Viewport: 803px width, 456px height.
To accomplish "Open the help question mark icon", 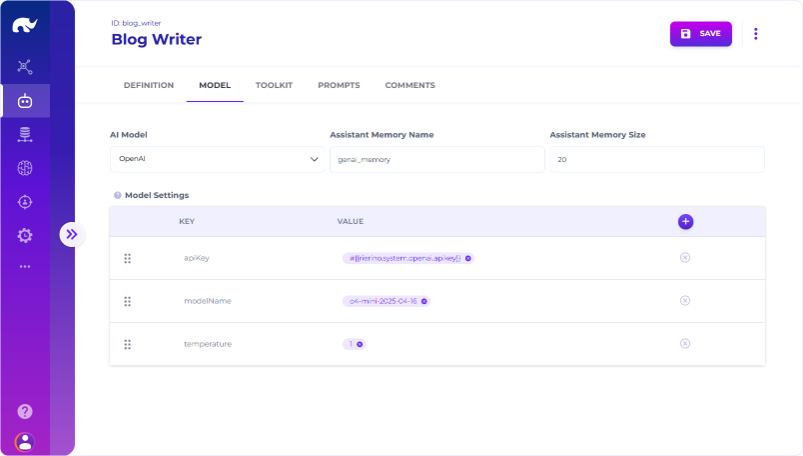I will click(25, 411).
